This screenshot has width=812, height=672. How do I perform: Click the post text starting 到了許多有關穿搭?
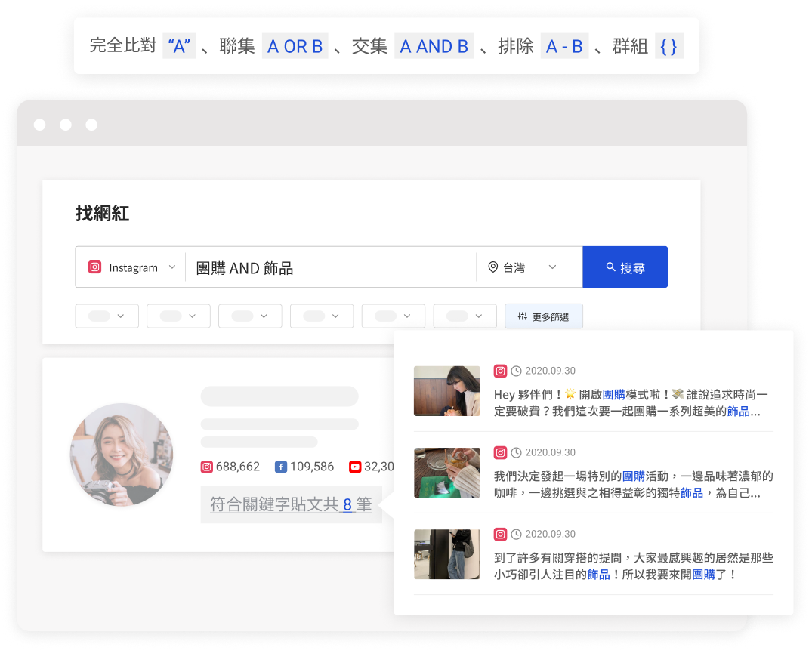[633, 566]
